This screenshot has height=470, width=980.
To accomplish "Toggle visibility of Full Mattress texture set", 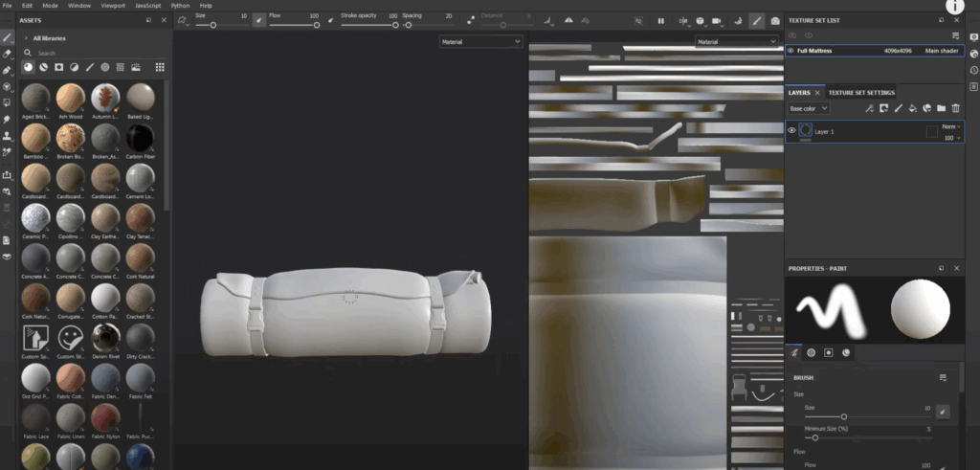I will click(791, 51).
